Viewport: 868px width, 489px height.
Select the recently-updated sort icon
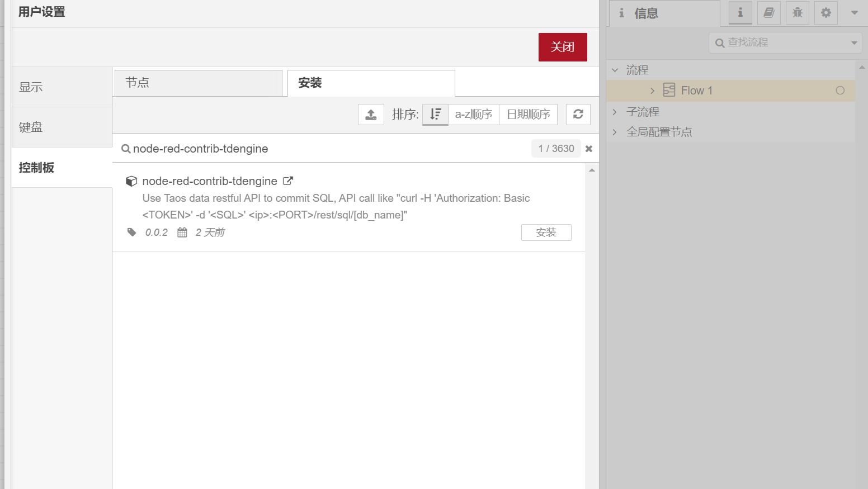click(435, 114)
